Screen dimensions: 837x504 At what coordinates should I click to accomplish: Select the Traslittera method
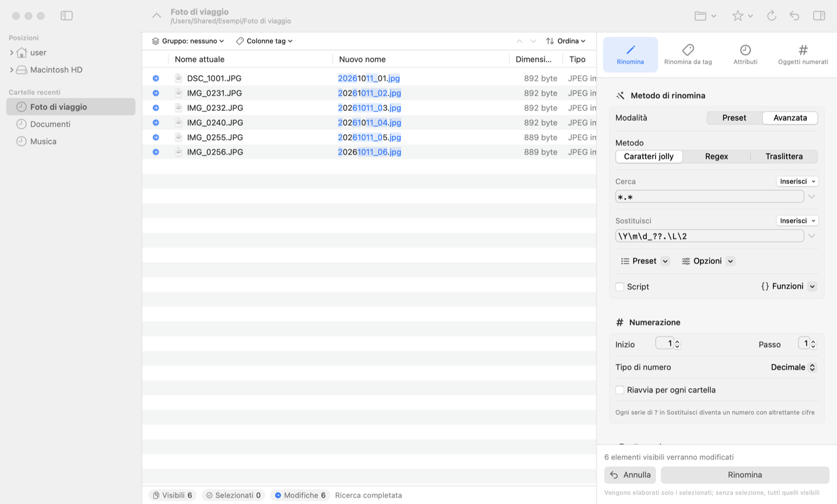click(x=784, y=156)
